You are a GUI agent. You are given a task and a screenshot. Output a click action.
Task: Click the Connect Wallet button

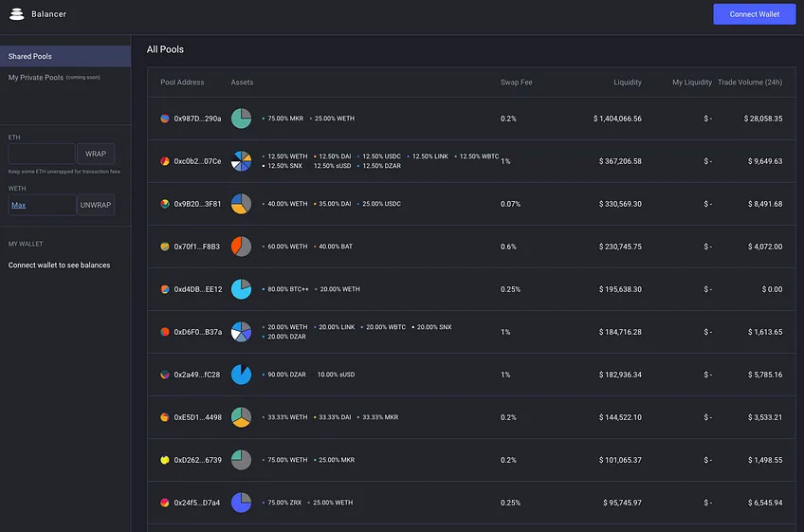[x=755, y=14]
